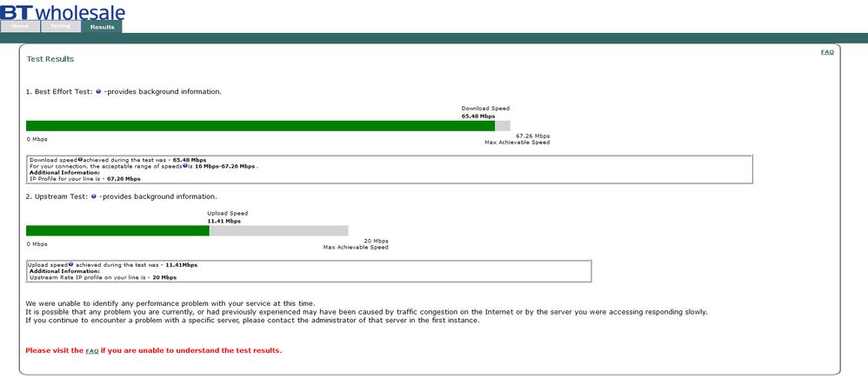The height and width of the screenshot is (392, 868).
Task: Click the Test Results heading
Action: pos(50,59)
